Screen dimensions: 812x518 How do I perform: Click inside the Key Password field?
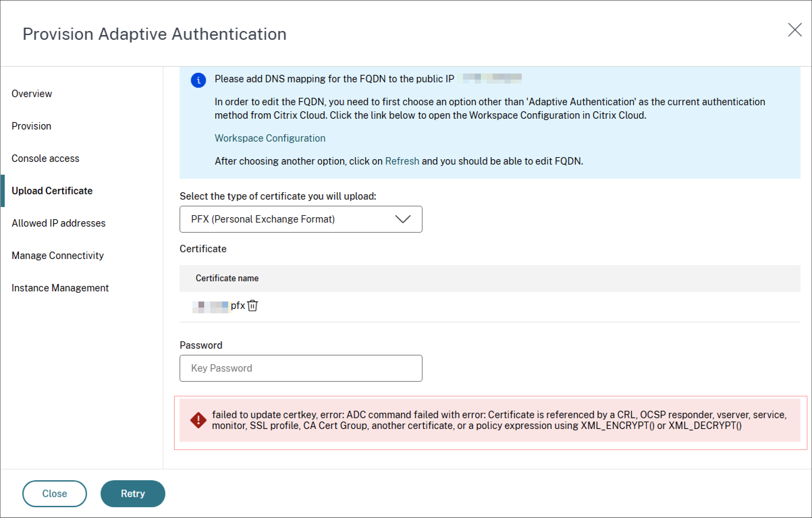[x=300, y=368]
